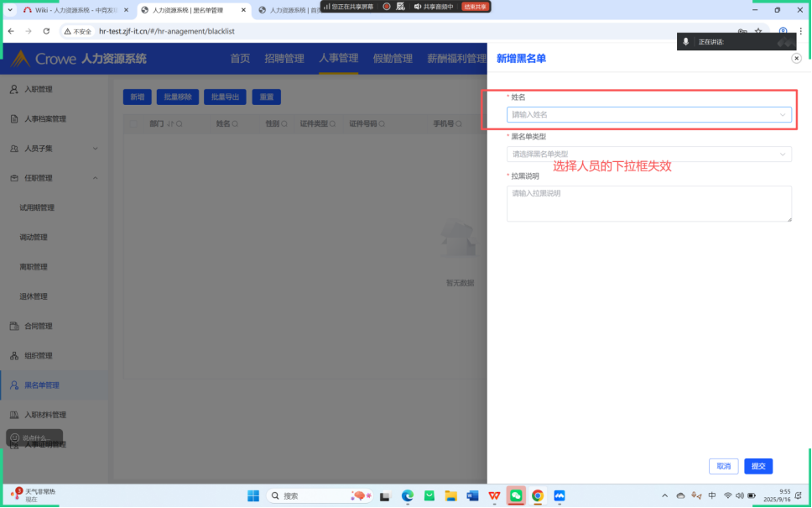812x508 pixels.
Task: Open the Windows Start menu
Action: tap(253, 495)
